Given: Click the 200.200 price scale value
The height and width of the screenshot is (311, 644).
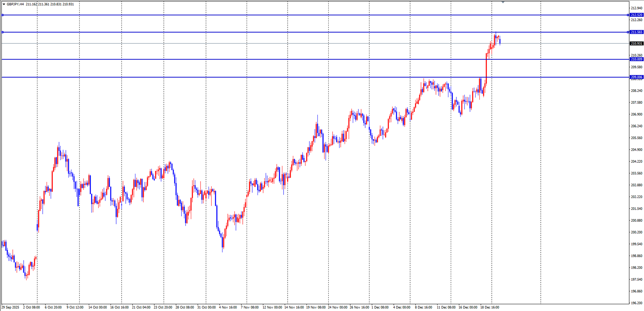Looking at the screenshot, I should (636, 232).
